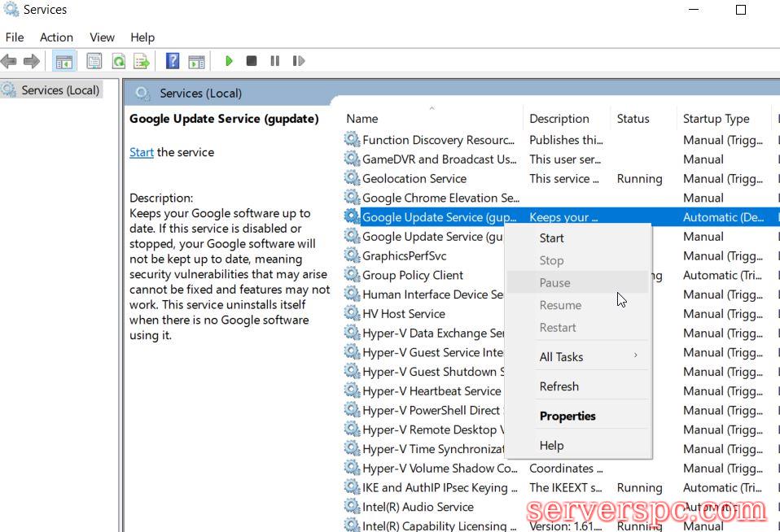
Task: Click the Start the service link
Action: (141, 152)
